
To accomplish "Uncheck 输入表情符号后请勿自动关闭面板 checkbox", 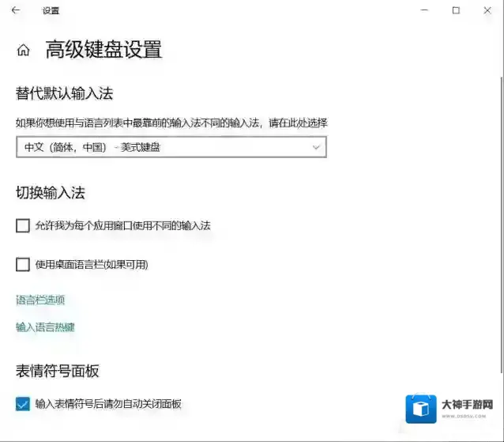I will (x=23, y=404).
